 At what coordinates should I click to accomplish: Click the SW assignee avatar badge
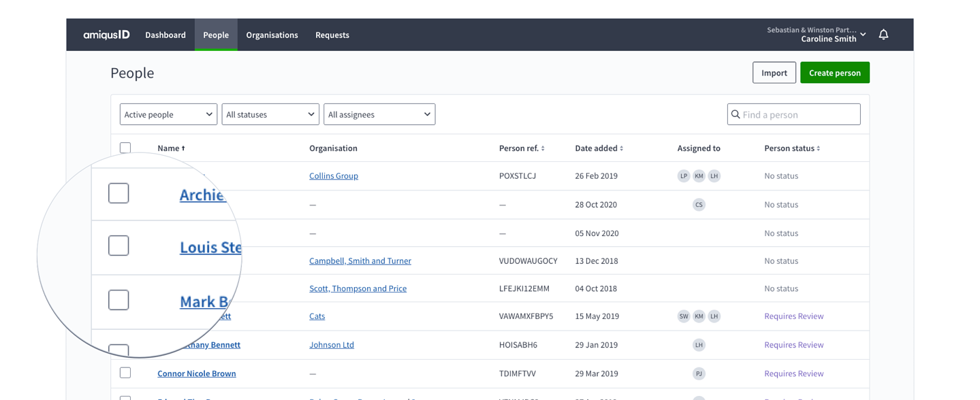click(684, 316)
